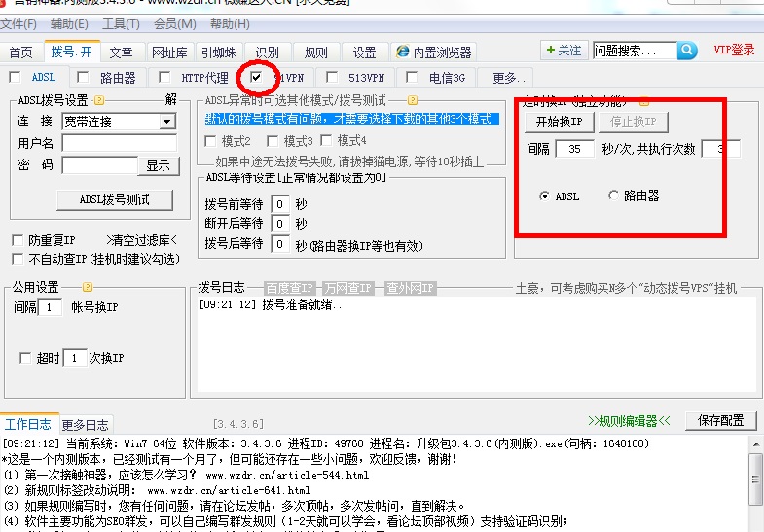Viewport: 764px width, 532px height.
Task: Click the help icon beside ADSL异常时可选其他模式
Action: [413, 100]
